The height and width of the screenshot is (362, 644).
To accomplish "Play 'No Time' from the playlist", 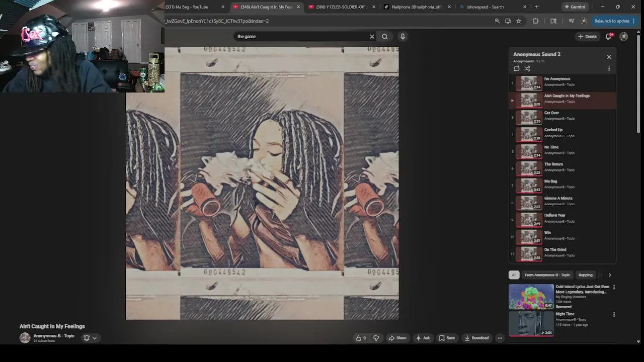I will pos(562,151).
